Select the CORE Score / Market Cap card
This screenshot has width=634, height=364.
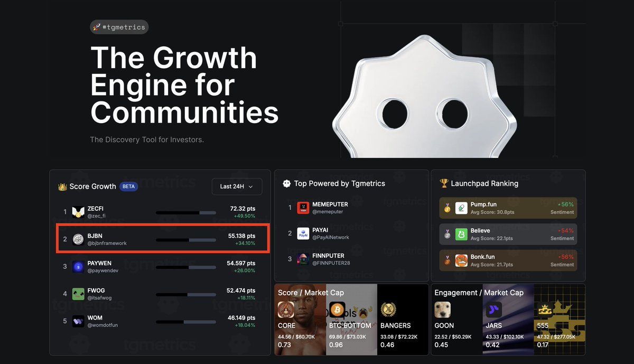click(x=300, y=319)
